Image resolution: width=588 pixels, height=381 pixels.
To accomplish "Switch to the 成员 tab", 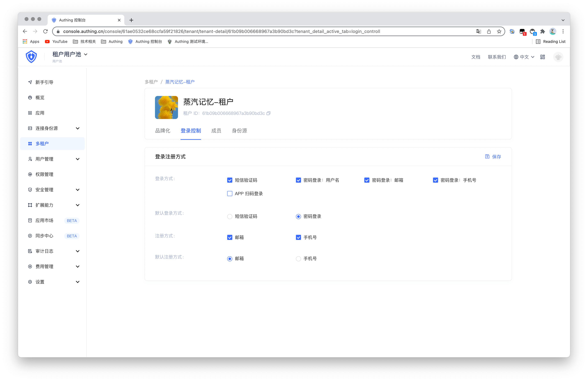I will point(216,131).
